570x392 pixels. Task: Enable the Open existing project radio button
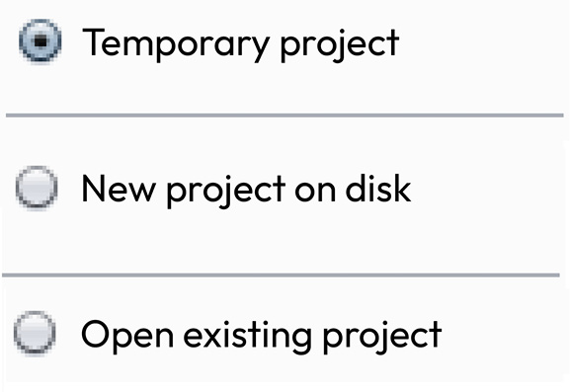[x=35, y=333]
